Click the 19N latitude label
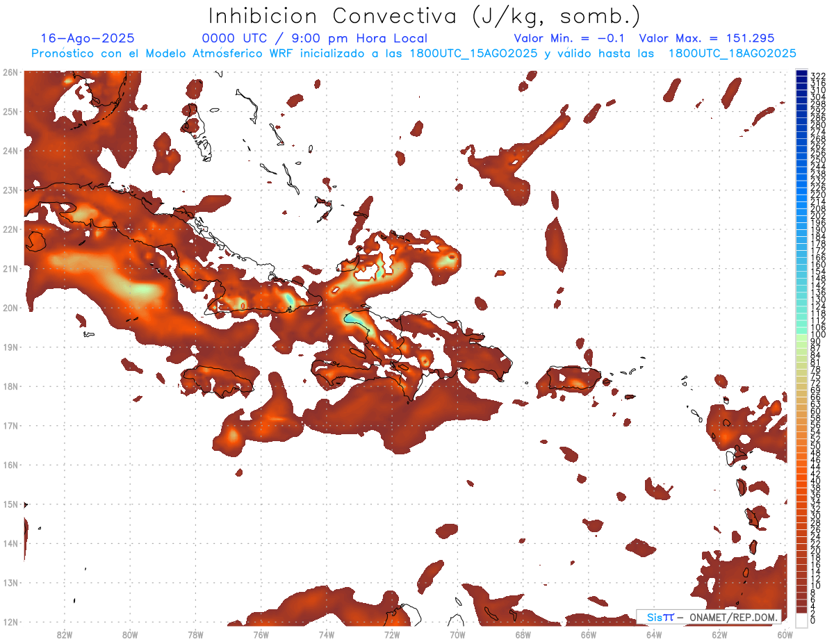 10,347
